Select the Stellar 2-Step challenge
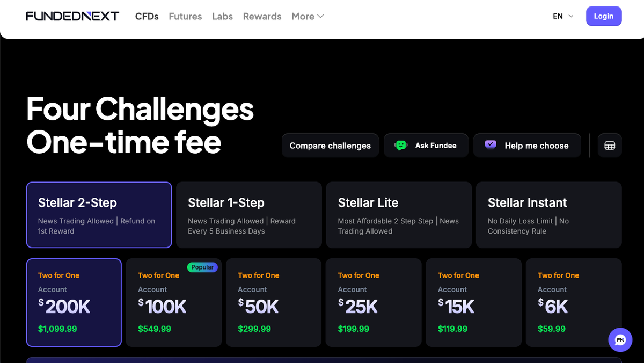Viewport: 644px width, 363px height. pos(99,215)
